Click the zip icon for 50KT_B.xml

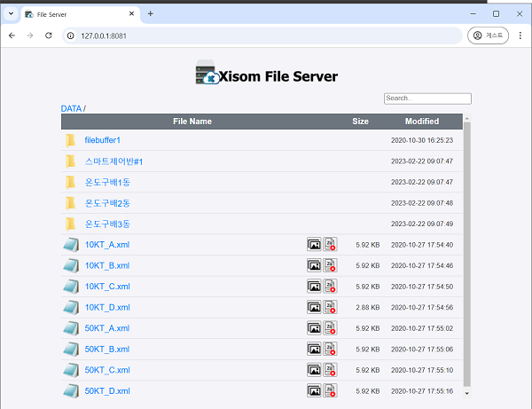click(x=330, y=349)
